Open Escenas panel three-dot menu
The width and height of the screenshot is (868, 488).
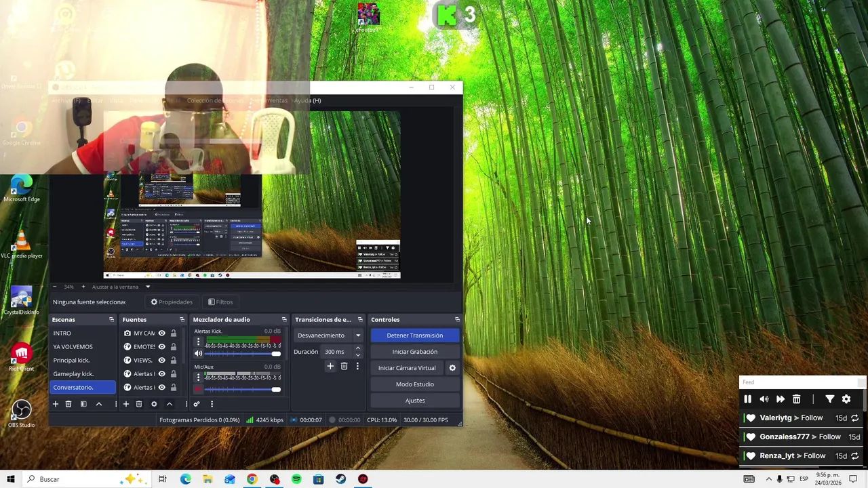(x=115, y=404)
